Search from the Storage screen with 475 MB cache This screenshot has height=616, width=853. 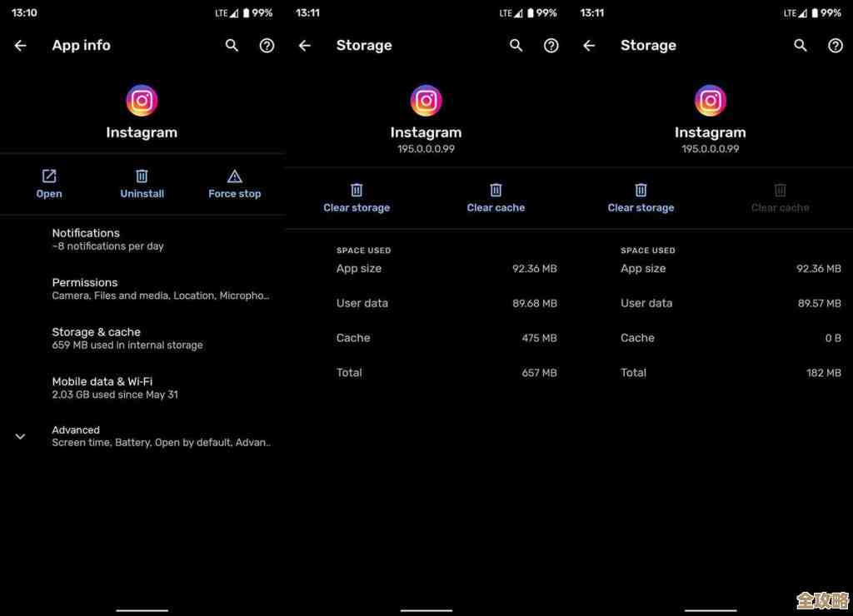(x=516, y=46)
